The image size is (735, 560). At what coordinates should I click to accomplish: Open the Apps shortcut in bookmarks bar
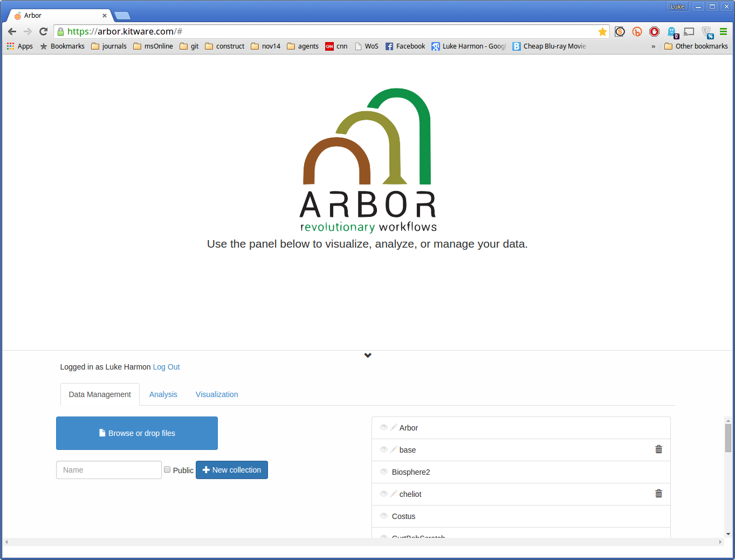[20, 46]
